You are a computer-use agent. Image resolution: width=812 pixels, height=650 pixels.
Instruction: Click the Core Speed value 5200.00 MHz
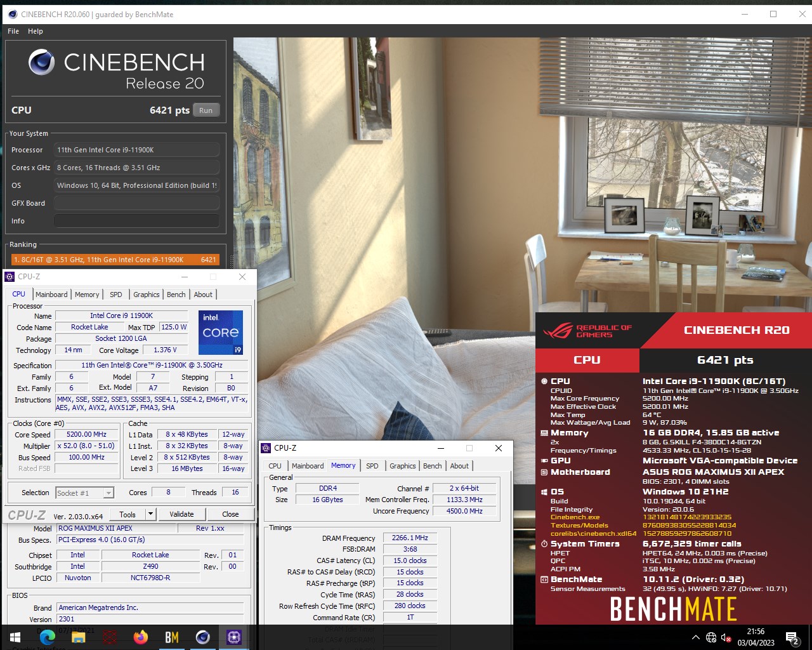click(x=87, y=435)
